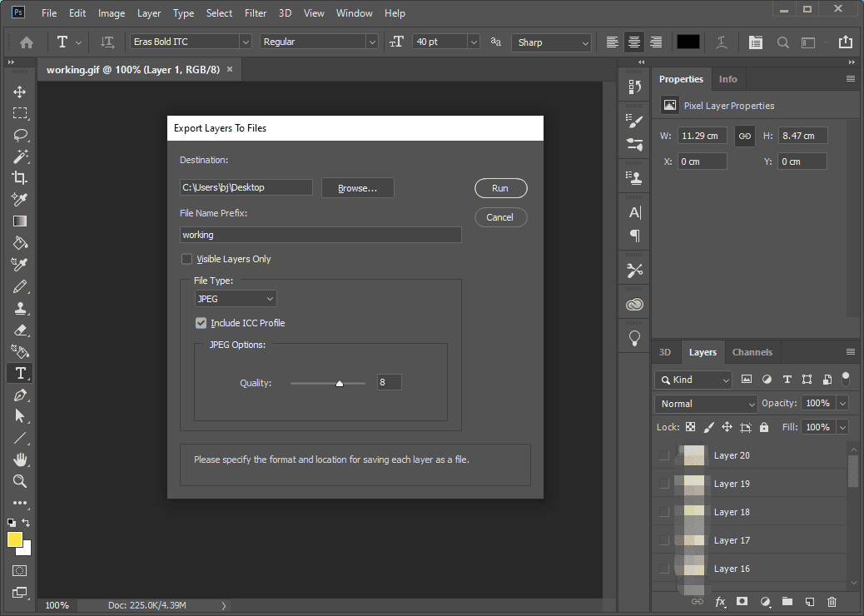The height and width of the screenshot is (616, 864).
Task: Click the Browse button
Action: (x=357, y=187)
